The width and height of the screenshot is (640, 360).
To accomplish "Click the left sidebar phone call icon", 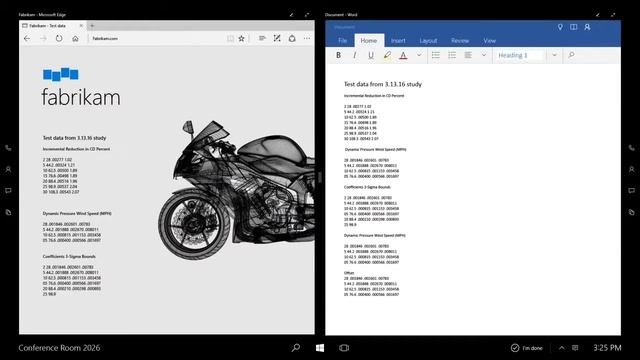I will pos(8,148).
